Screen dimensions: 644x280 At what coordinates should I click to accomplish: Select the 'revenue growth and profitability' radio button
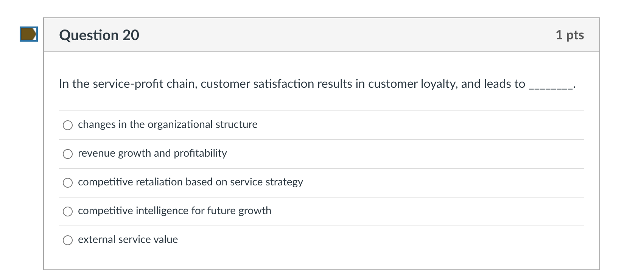pos(68,154)
